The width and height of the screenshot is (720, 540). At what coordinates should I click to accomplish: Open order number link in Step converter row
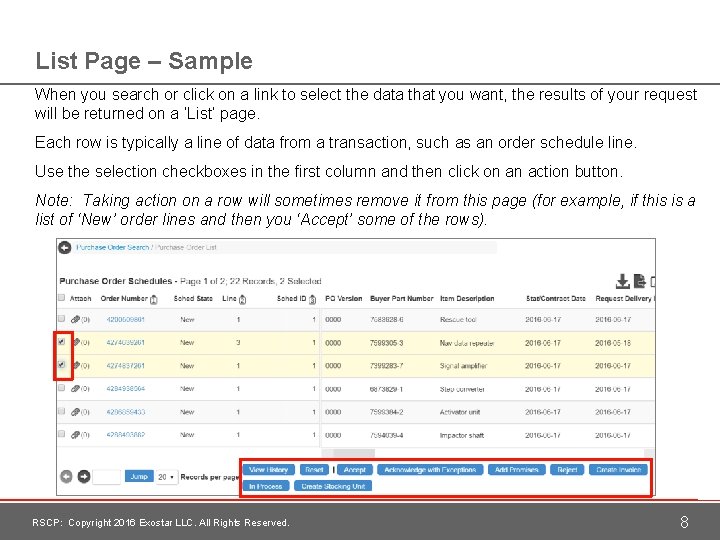[125, 389]
